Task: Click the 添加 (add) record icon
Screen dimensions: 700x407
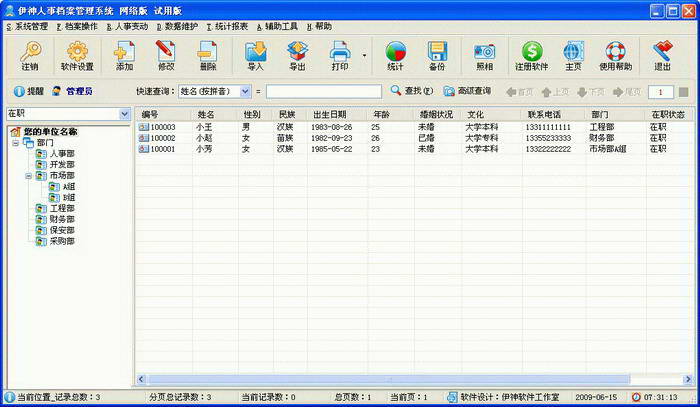Action: click(124, 56)
